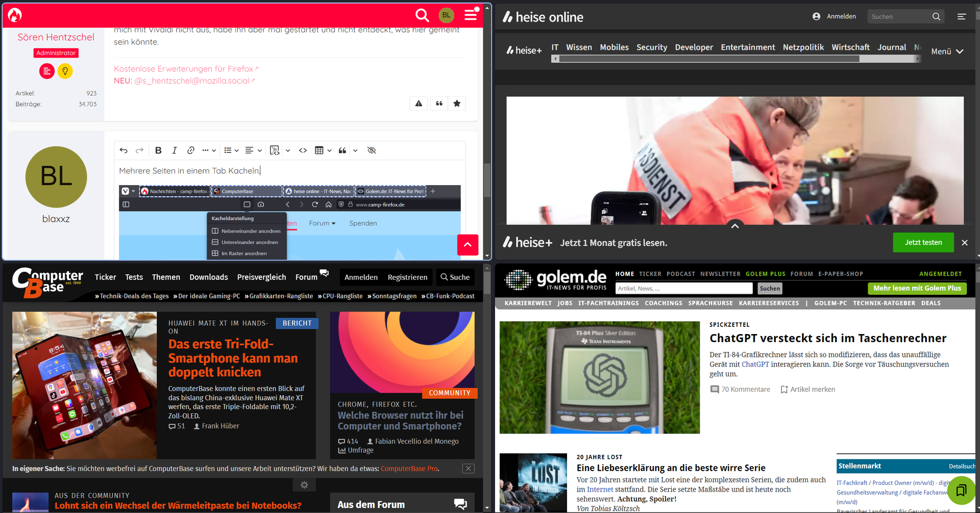Click the golem.de logo
Image resolution: width=980 pixels, height=513 pixels.
555,280
